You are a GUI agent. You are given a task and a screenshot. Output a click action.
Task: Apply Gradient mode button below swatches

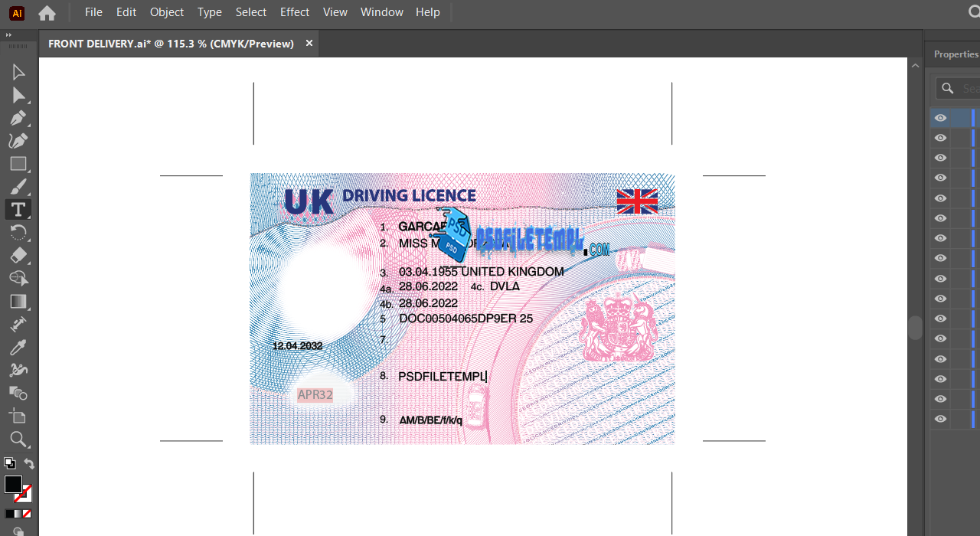pyautogui.click(x=18, y=514)
